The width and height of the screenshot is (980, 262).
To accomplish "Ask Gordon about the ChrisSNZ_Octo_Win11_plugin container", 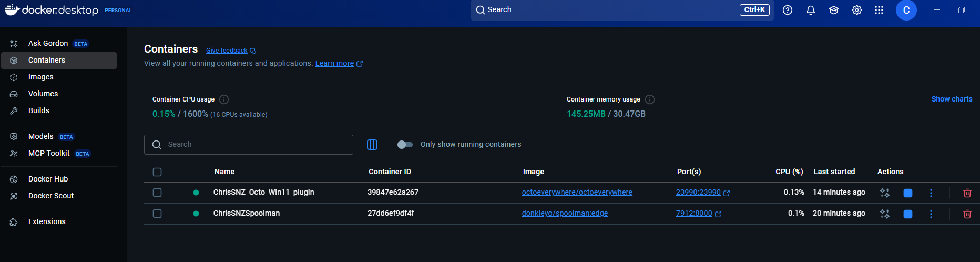I will click(885, 193).
